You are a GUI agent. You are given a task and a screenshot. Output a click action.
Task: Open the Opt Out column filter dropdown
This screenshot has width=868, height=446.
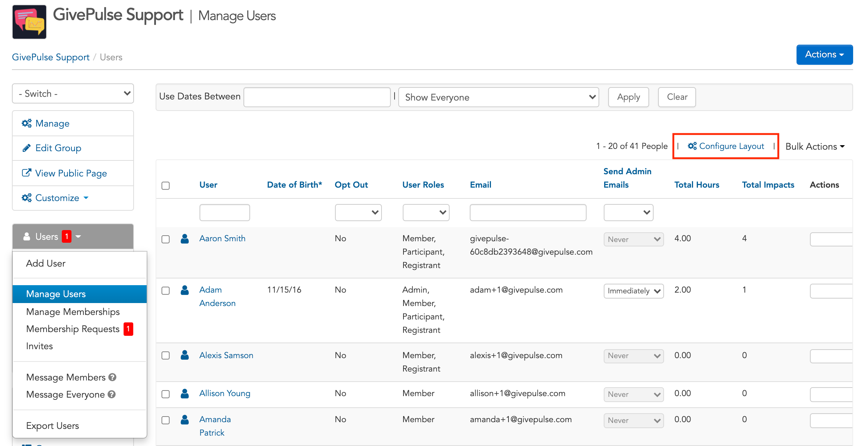click(358, 212)
